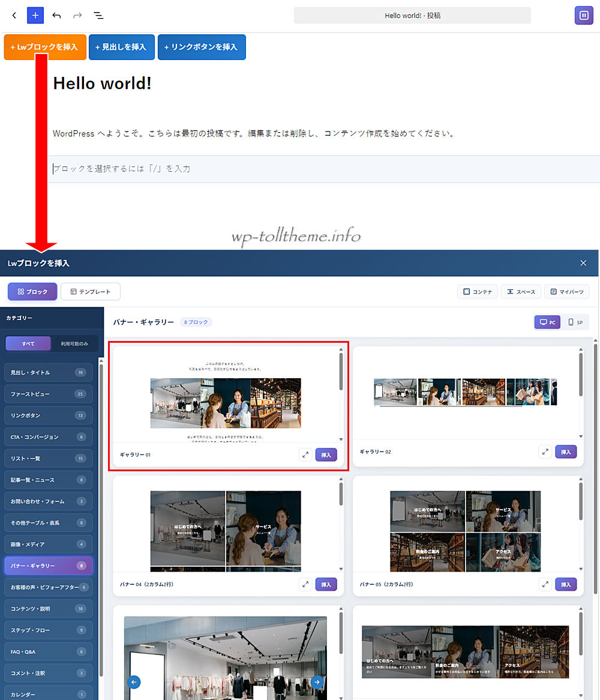Viewport: 600px width, 700px height.
Task: Click the back arrow in the editor toolbar
Action: (14, 16)
